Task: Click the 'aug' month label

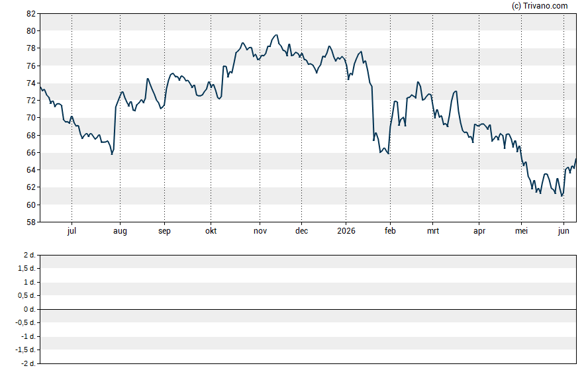Action: (x=120, y=231)
